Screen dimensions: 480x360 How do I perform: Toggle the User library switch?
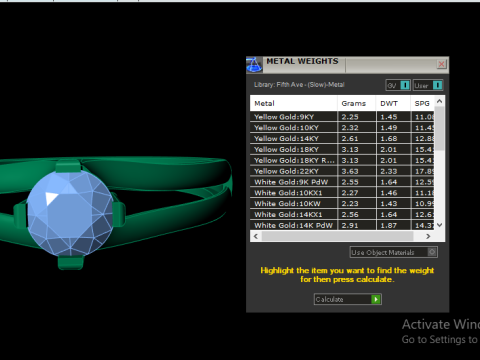(428, 85)
